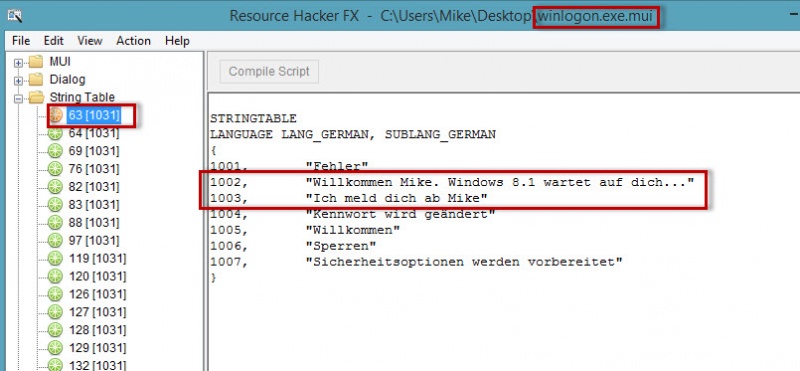
Task: Open the Edit menu
Action: 54,41
